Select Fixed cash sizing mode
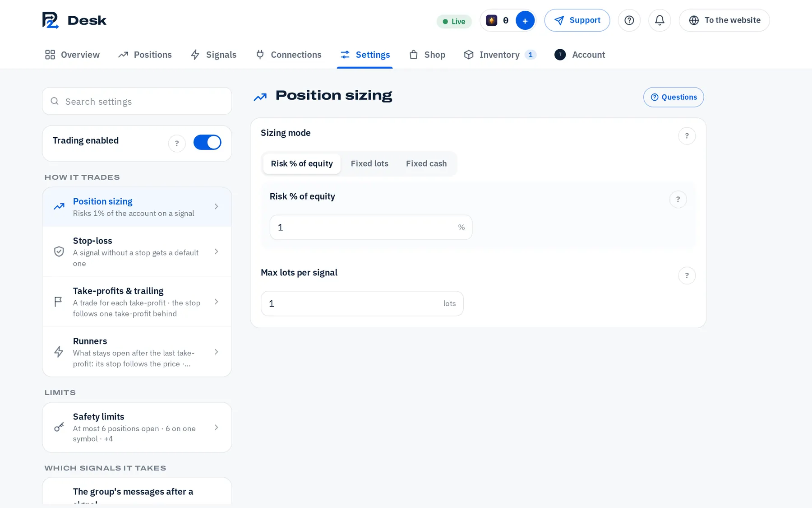 click(426, 163)
